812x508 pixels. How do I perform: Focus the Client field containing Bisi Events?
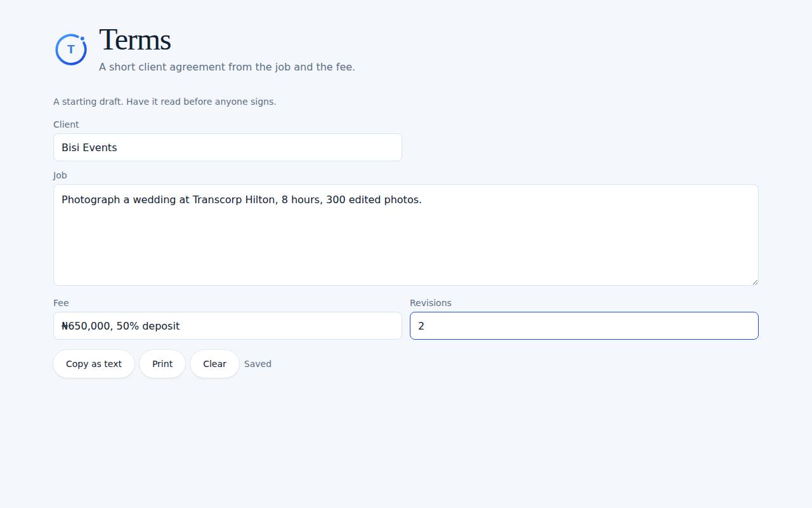click(228, 147)
